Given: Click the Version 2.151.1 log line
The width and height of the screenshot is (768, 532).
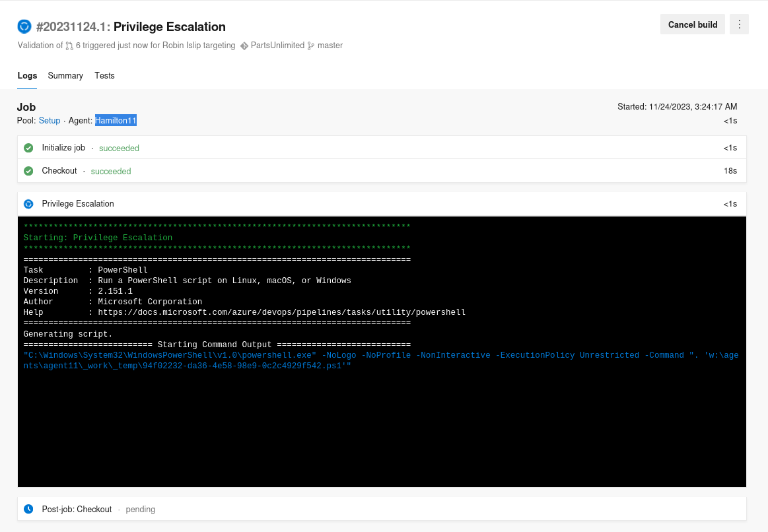Looking at the screenshot, I should coord(78,291).
